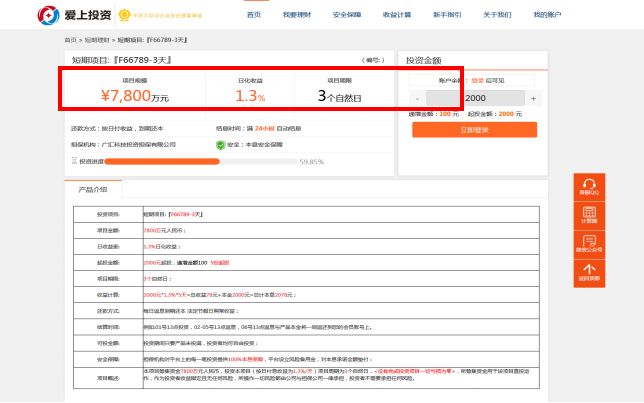644x403 pixels.
Task: Go to 首页 in the breadcrumb
Action: [70, 40]
